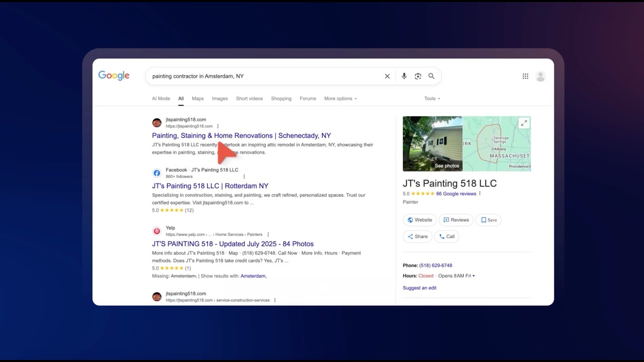Click the Facebook favicon

pos(157,173)
